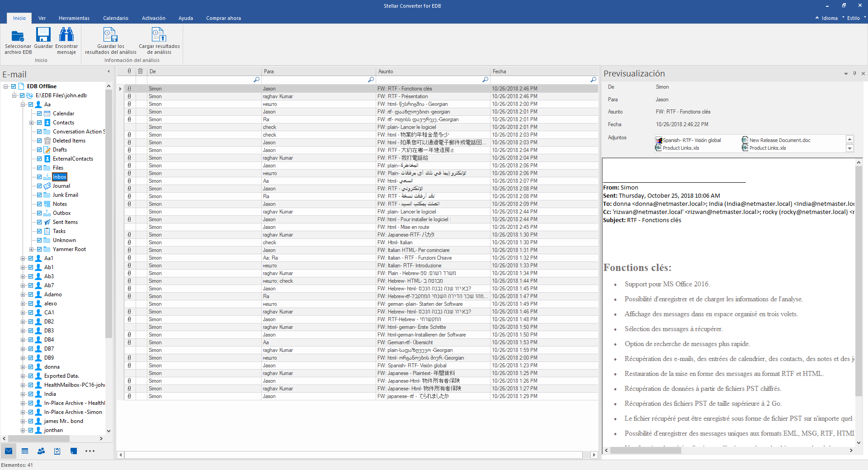Click the preview pane vertical scrollbar
This screenshot has height=470, width=868.
[859, 280]
